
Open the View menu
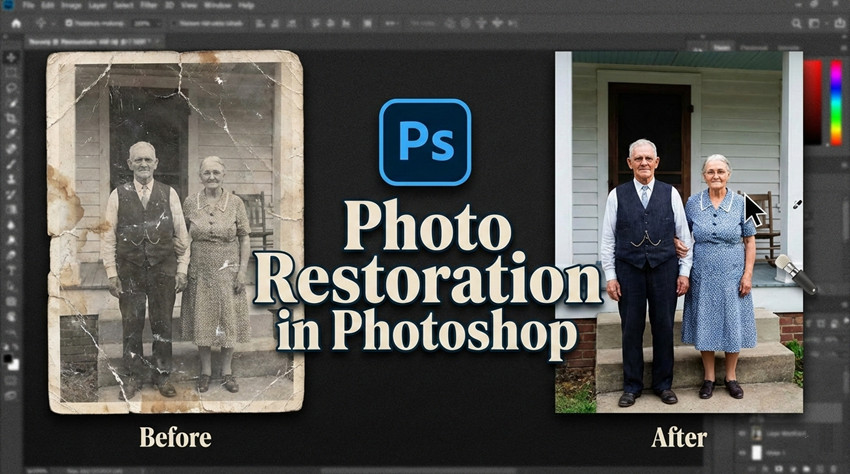click(x=188, y=5)
